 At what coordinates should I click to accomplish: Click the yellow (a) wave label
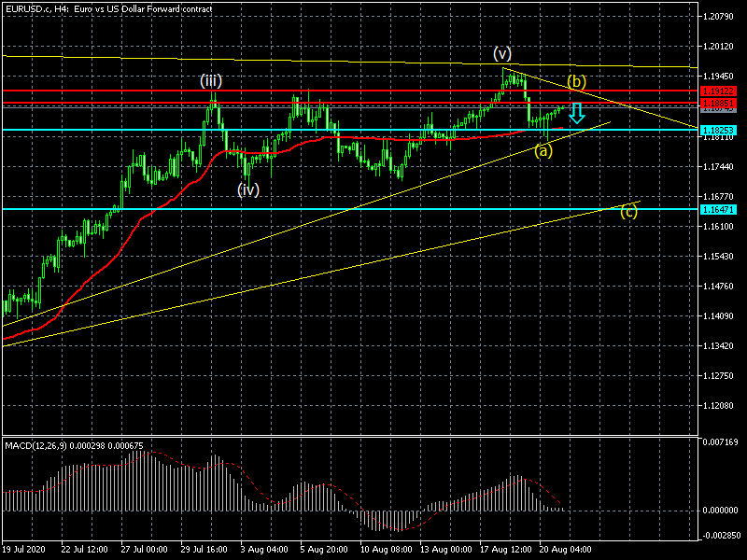click(x=543, y=150)
